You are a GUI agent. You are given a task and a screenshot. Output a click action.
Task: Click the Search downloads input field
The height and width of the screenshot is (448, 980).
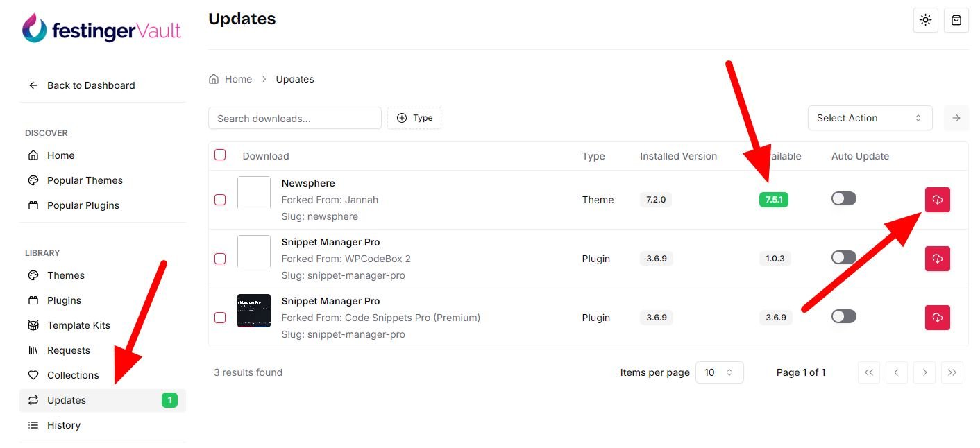(x=294, y=118)
